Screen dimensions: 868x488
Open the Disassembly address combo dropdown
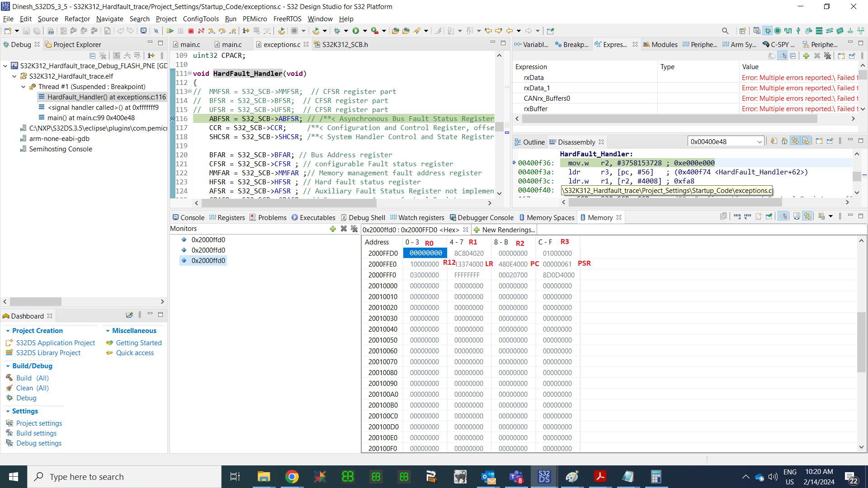759,141
